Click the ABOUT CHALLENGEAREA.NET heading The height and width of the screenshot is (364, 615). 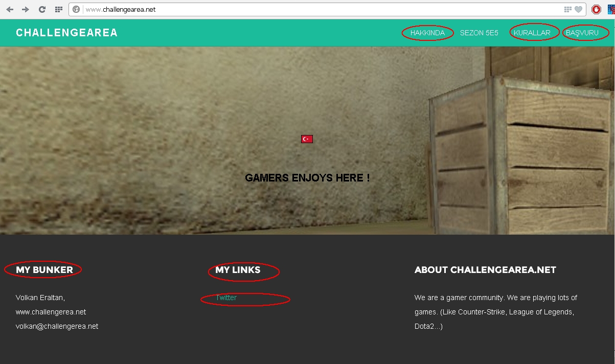tap(485, 270)
